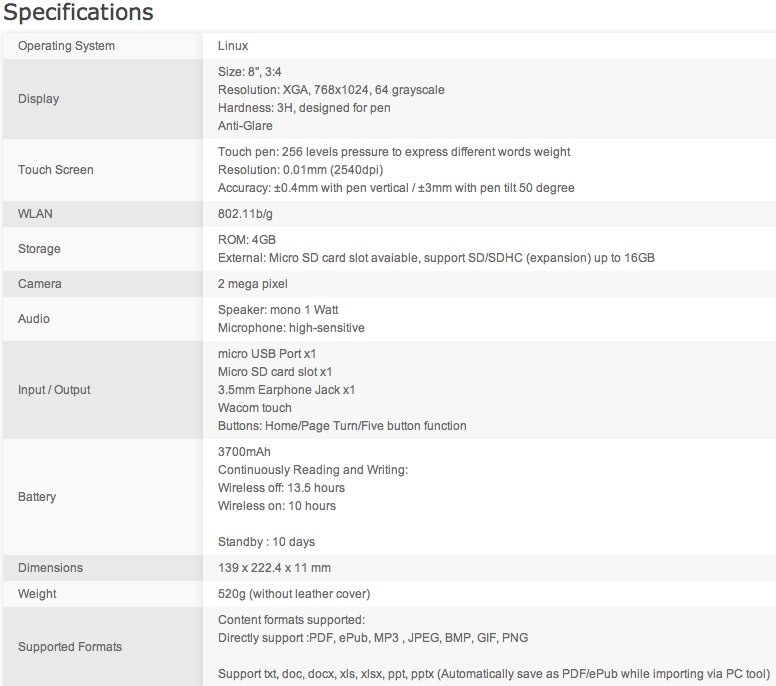Click the Input / Output row label

click(x=54, y=390)
